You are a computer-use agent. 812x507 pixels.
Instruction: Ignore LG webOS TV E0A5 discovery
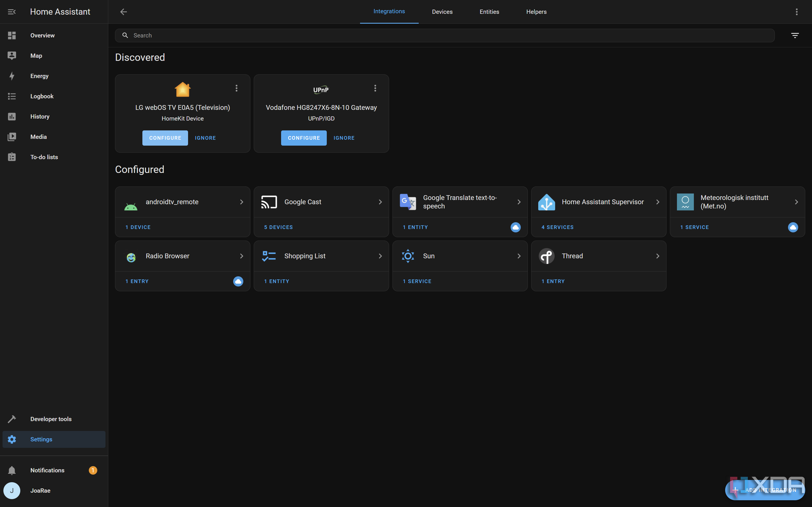coord(205,138)
